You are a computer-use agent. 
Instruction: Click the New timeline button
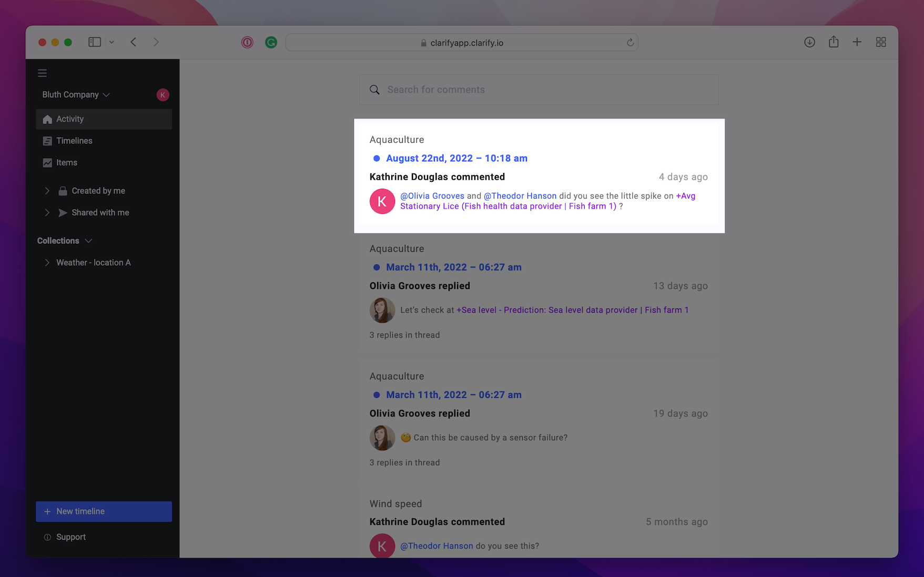104,511
